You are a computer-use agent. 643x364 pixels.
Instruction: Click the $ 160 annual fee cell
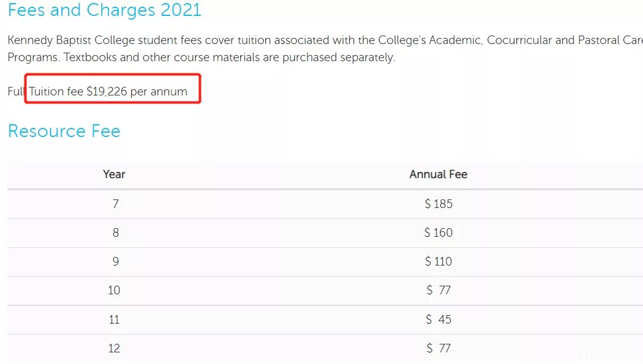click(438, 232)
